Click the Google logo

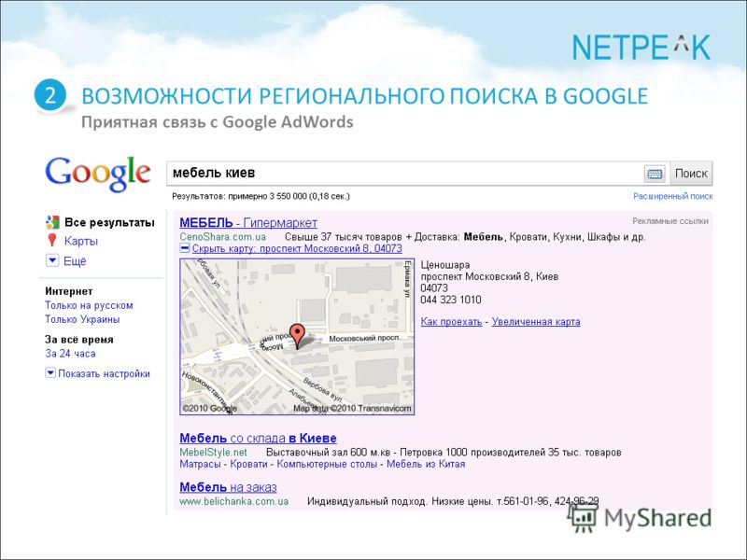pyautogui.click(x=98, y=175)
